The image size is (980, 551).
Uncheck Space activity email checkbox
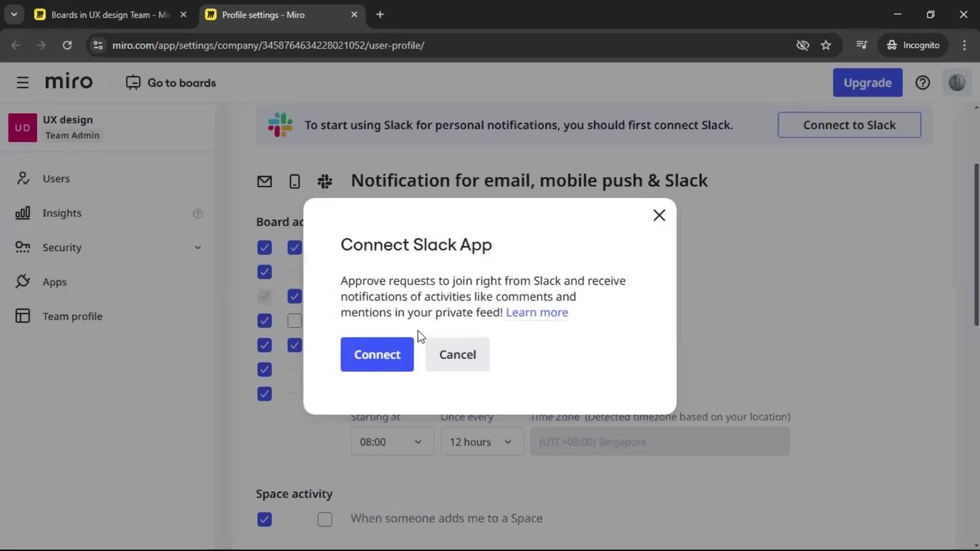[264, 519]
